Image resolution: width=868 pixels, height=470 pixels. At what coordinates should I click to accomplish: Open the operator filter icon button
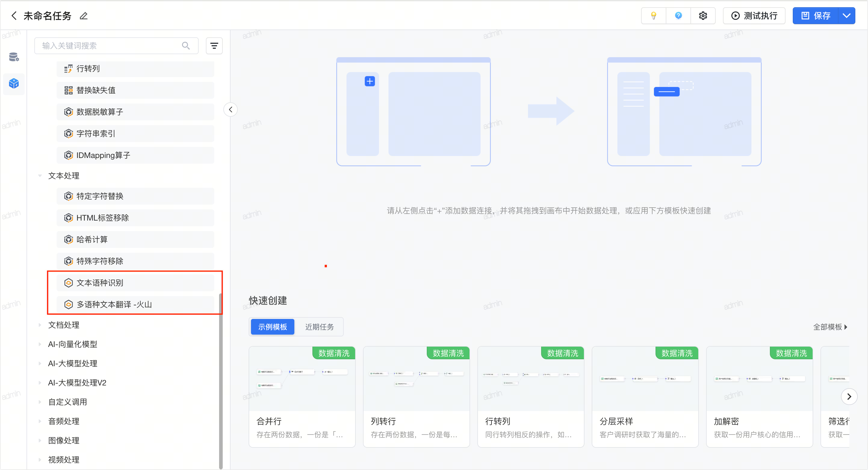[214, 45]
